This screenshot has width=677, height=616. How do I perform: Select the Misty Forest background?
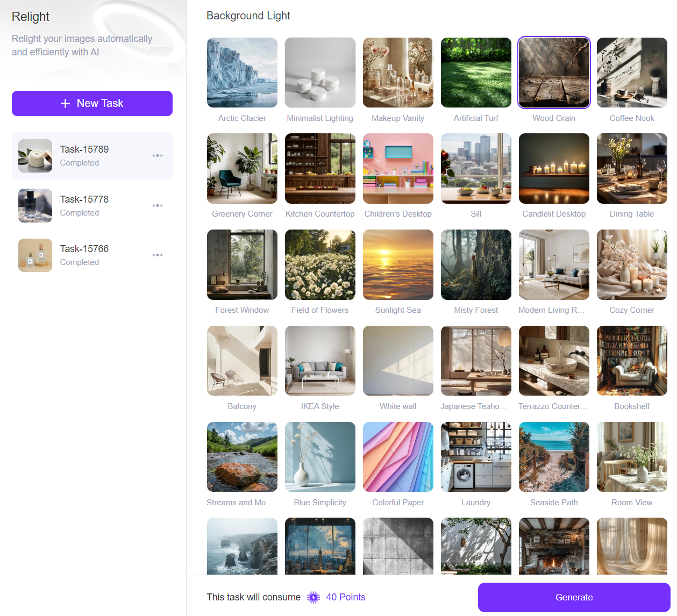coord(476,264)
